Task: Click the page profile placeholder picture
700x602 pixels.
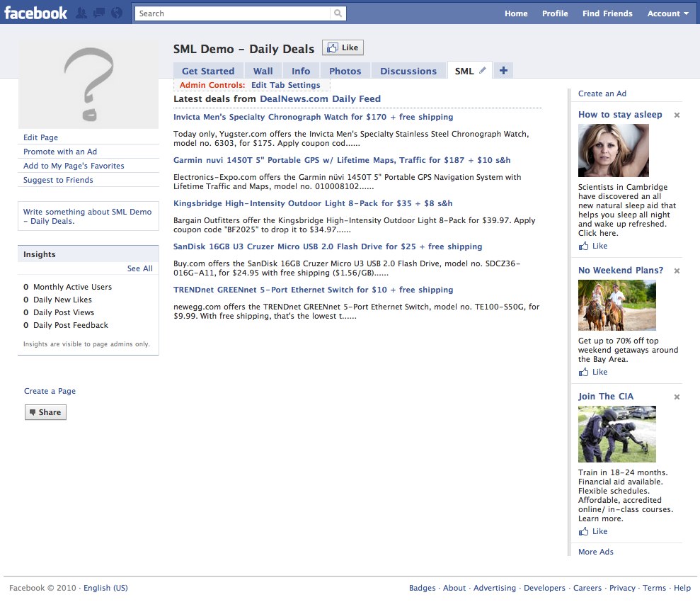Action: point(88,84)
